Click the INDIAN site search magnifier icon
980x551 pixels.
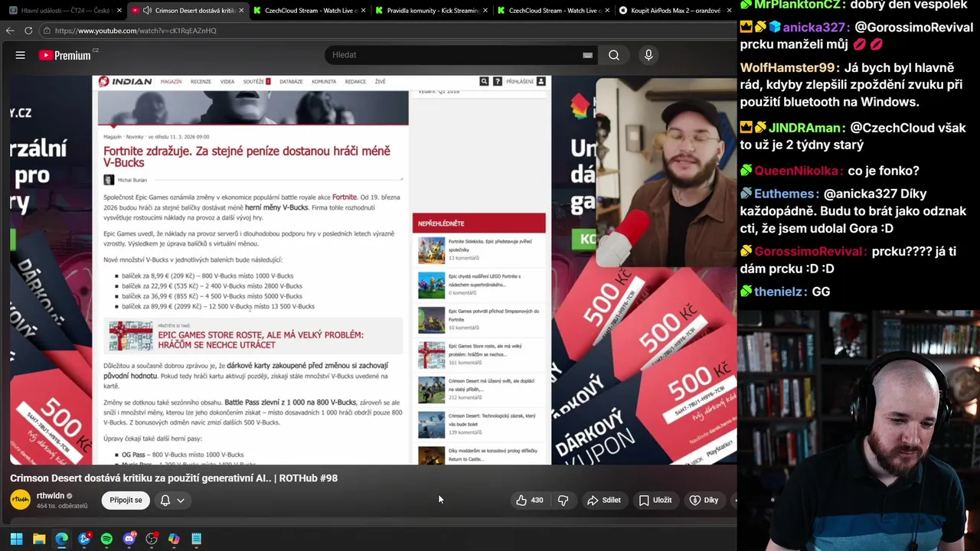[484, 81]
